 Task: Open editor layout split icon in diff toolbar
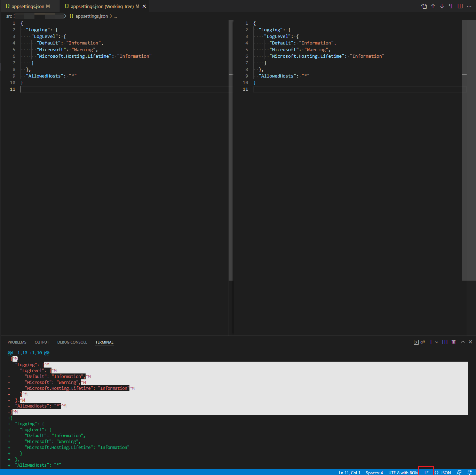click(460, 6)
